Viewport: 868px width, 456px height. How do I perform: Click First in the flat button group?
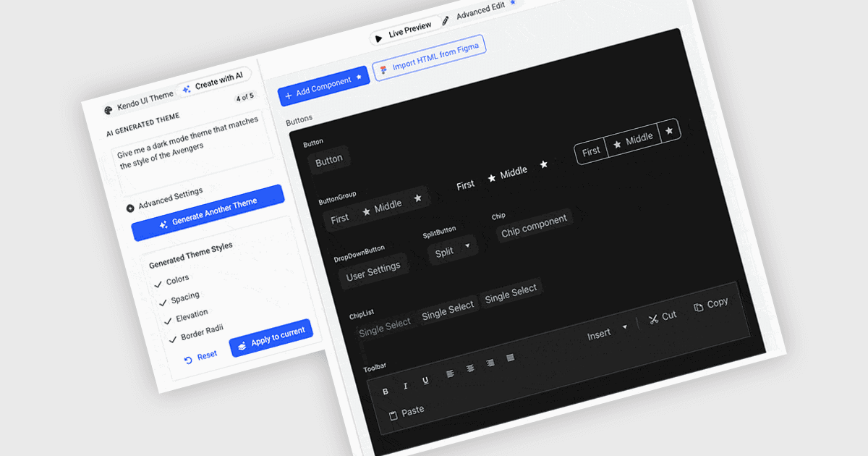click(466, 185)
